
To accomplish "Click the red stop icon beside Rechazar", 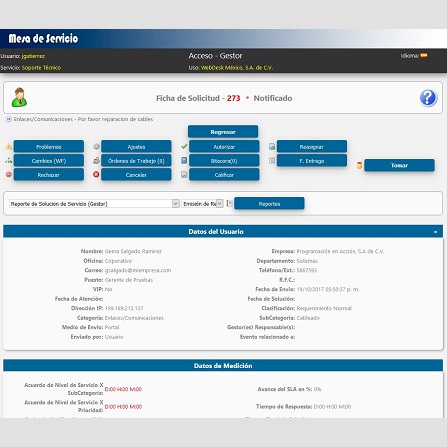I will 9,174.
